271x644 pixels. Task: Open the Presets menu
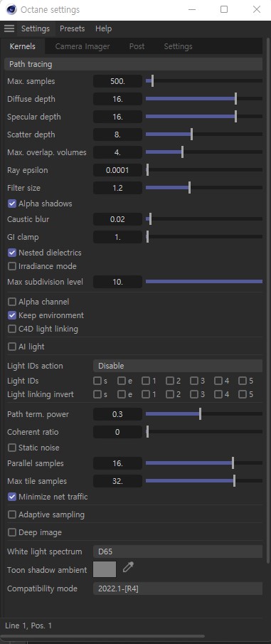[73, 28]
